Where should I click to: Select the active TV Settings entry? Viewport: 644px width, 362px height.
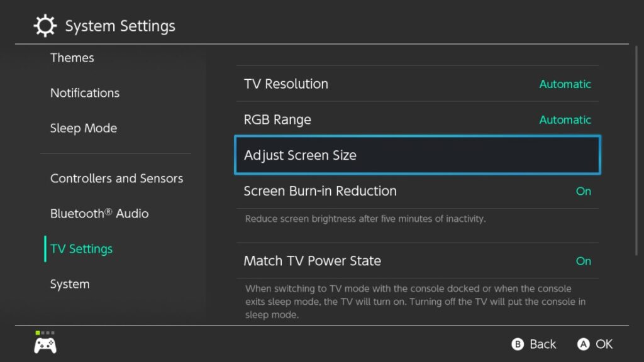(81, 249)
